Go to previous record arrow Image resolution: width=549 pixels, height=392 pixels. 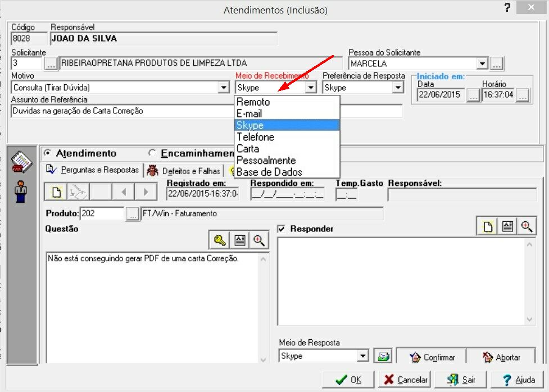(x=124, y=192)
